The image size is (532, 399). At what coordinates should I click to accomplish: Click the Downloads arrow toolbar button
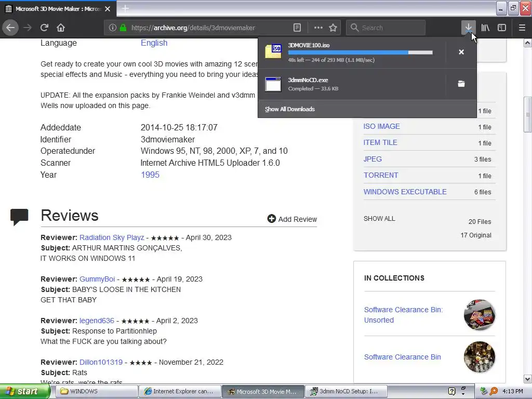(468, 28)
